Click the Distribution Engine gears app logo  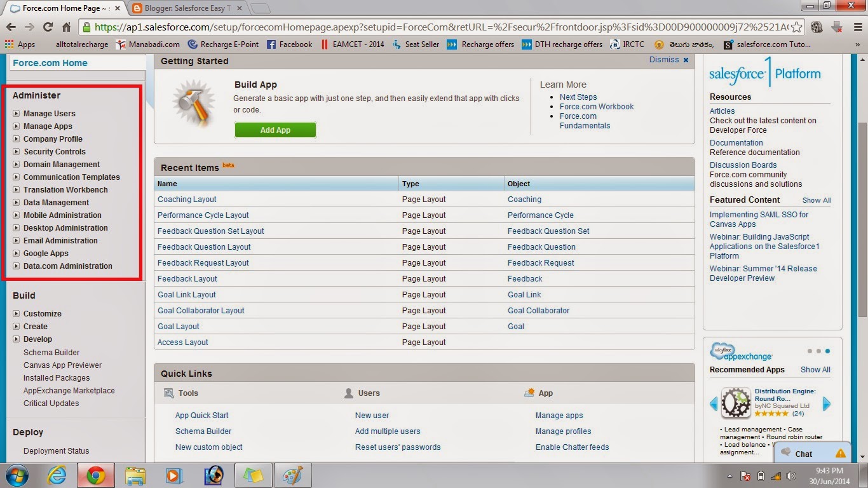(x=735, y=402)
